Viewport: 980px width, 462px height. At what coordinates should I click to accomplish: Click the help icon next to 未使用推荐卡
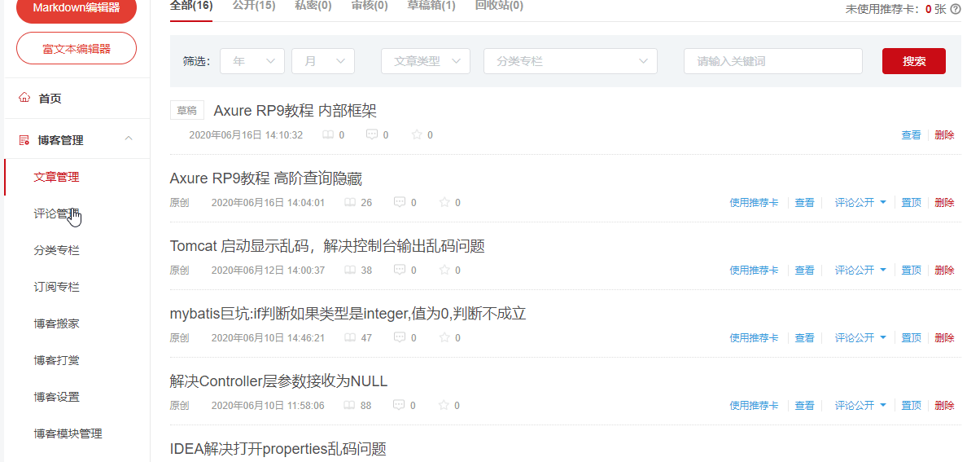point(955,9)
